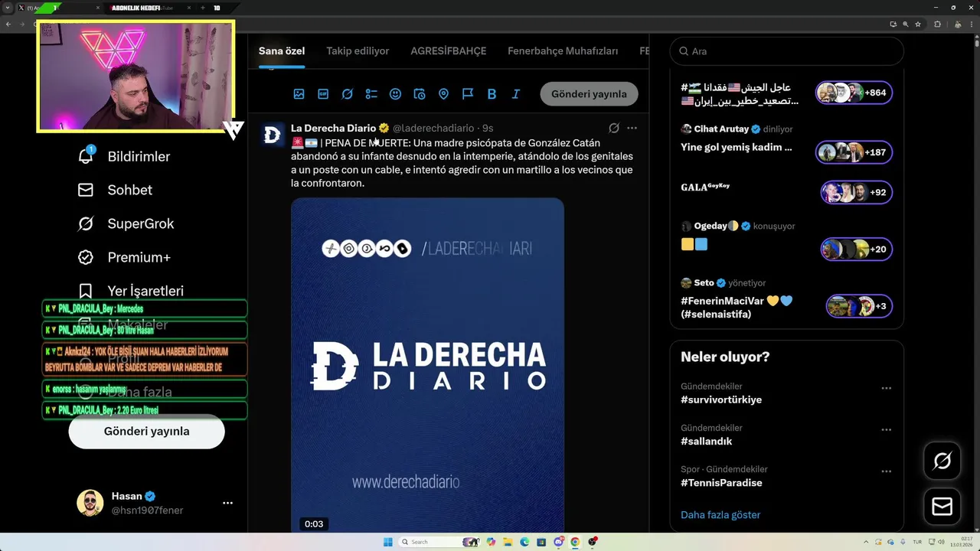This screenshot has height=551, width=980.
Task: Click the Windows taskbar Search box
Action: [x=440, y=542]
